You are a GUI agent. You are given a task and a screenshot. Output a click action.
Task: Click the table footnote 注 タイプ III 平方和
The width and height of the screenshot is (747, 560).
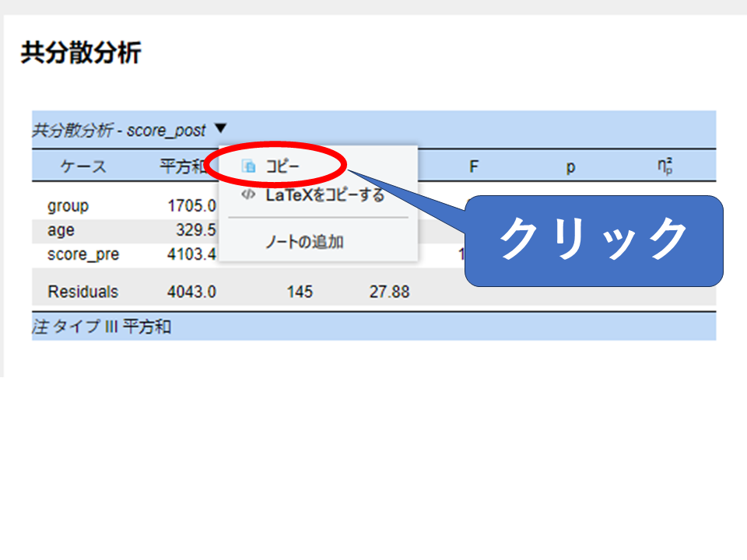101,327
